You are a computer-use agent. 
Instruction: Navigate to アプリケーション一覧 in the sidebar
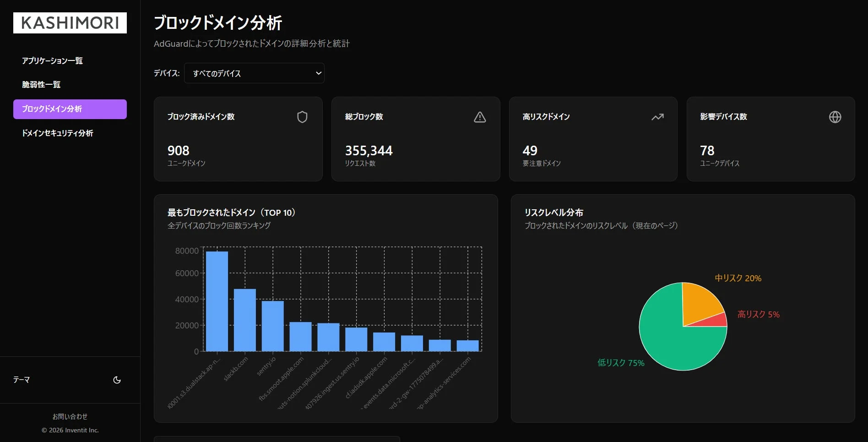pos(52,60)
